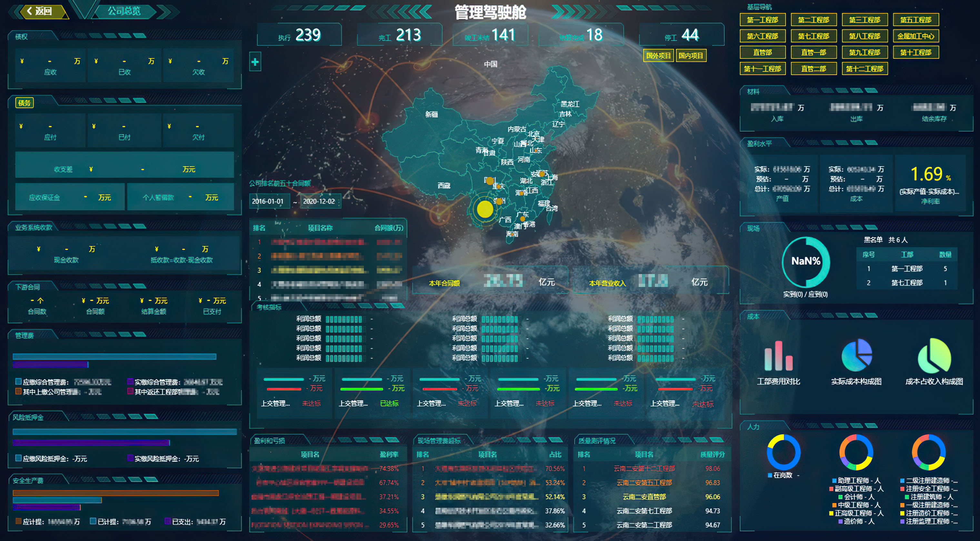
Task: Click the plus icon beside the map
Action: pos(255,62)
